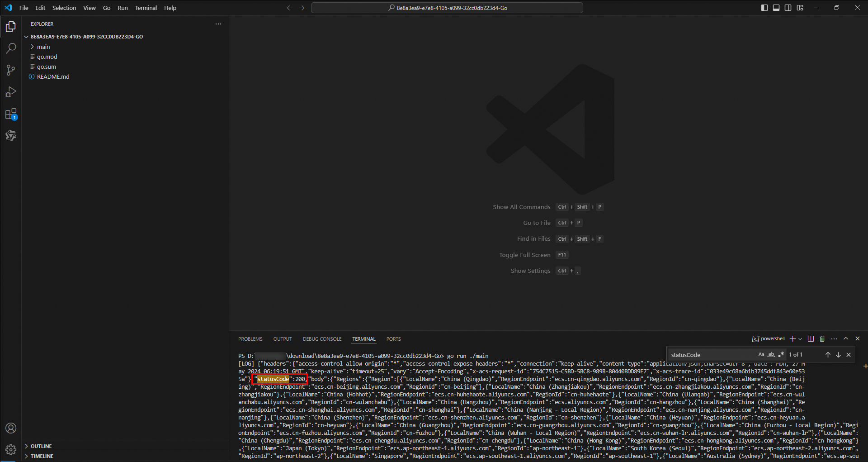Image resolution: width=868 pixels, height=462 pixels.
Task: Click the Go to File label
Action: tap(537, 223)
